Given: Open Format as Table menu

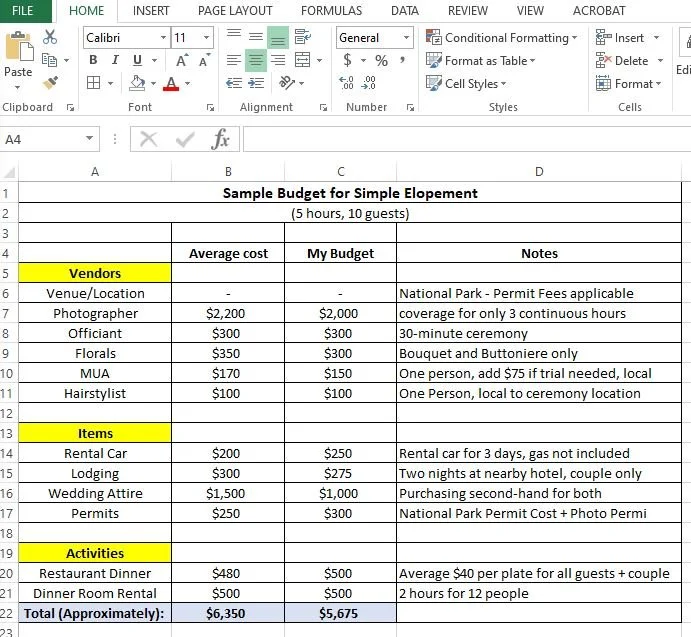Looking at the screenshot, I should (480, 60).
